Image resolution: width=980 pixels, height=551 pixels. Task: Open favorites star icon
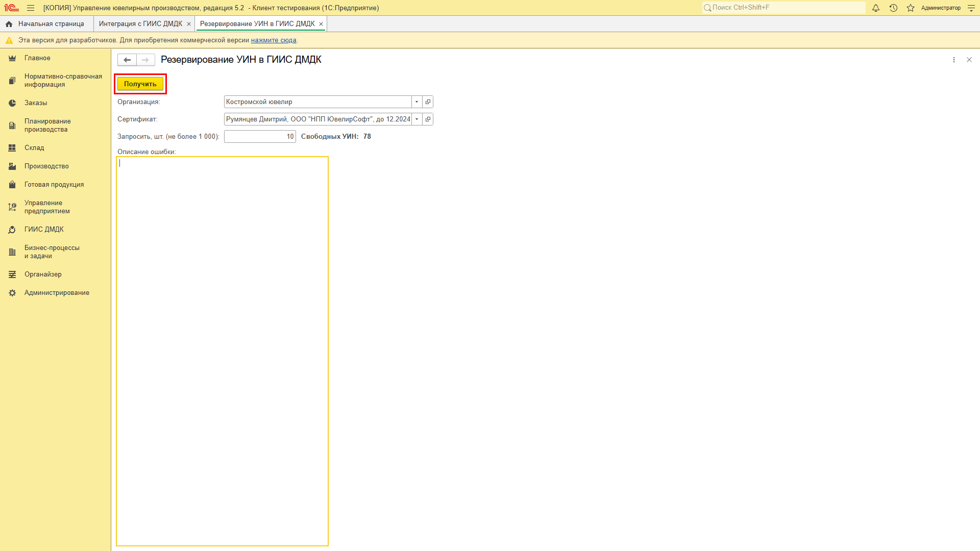coord(911,8)
